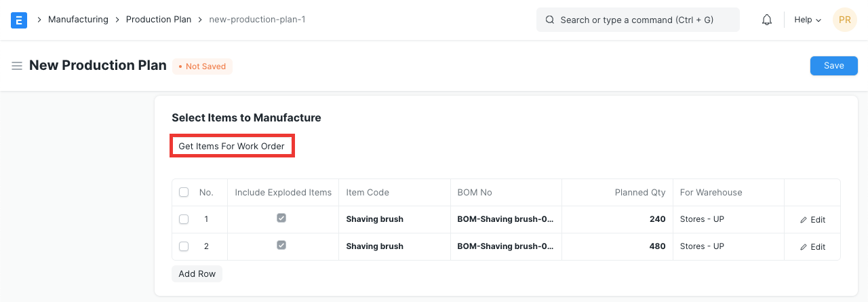Toggle the sidebar hamburger menu icon
Screen dimensions: 868x302
pos(17,66)
